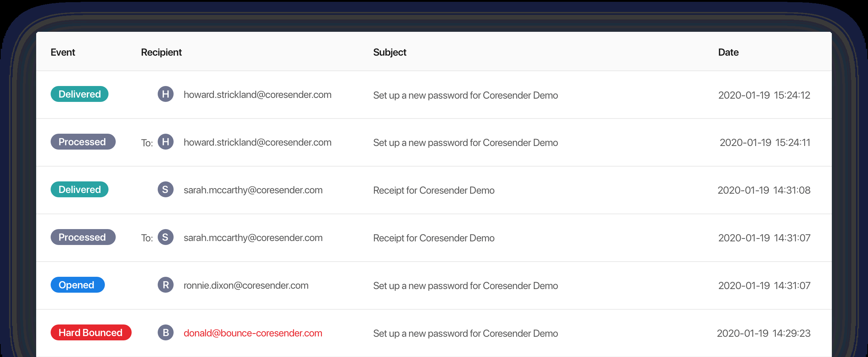
Task: Click the red Hard Bounced badge
Action: point(91,332)
